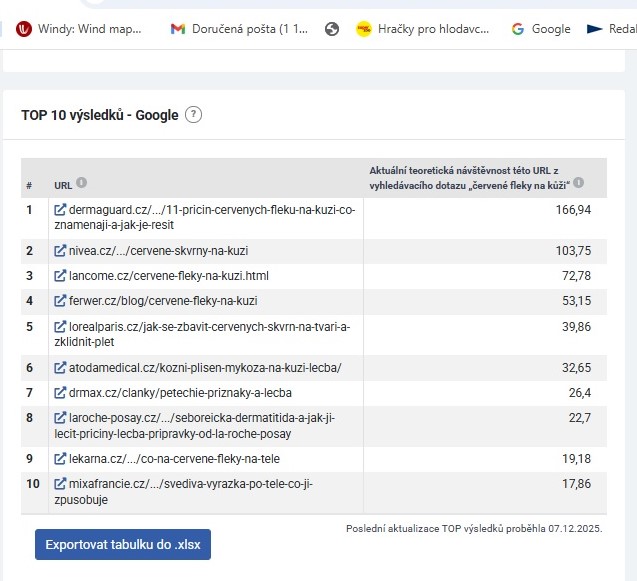Open Windy: Wind map bookmark

pos(80,29)
